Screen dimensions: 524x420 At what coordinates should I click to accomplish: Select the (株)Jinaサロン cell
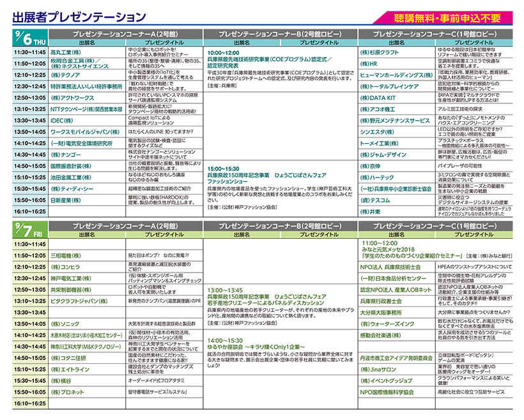click(x=378, y=369)
